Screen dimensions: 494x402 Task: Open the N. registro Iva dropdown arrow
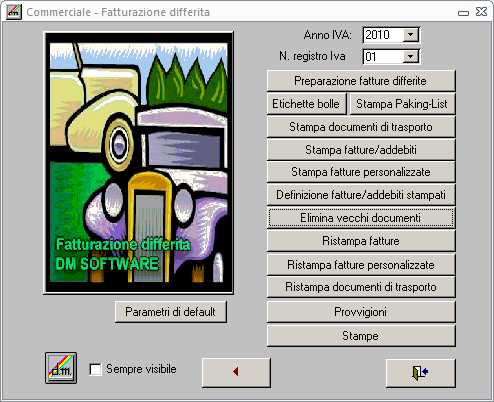(x=411, y=57)
